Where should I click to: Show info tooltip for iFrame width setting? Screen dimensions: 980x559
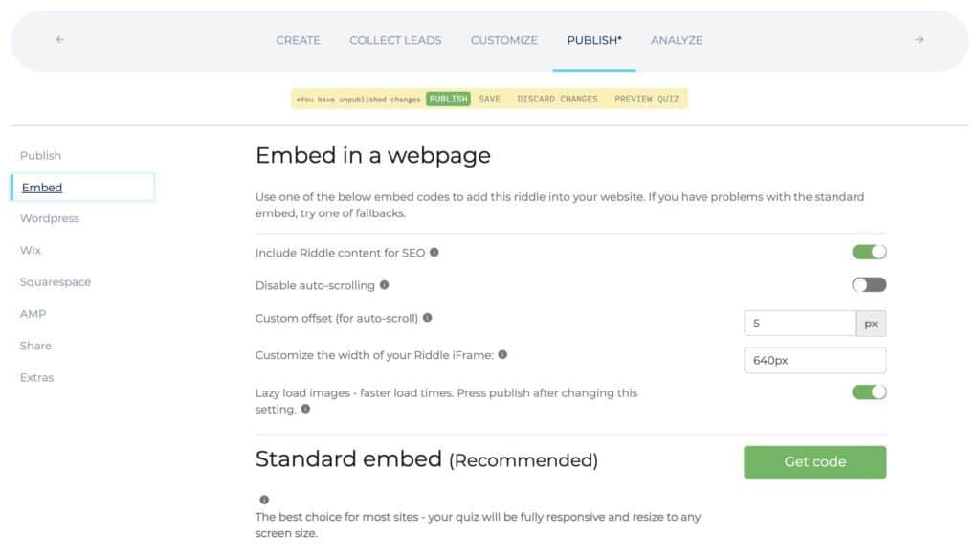tap(502, 354)
